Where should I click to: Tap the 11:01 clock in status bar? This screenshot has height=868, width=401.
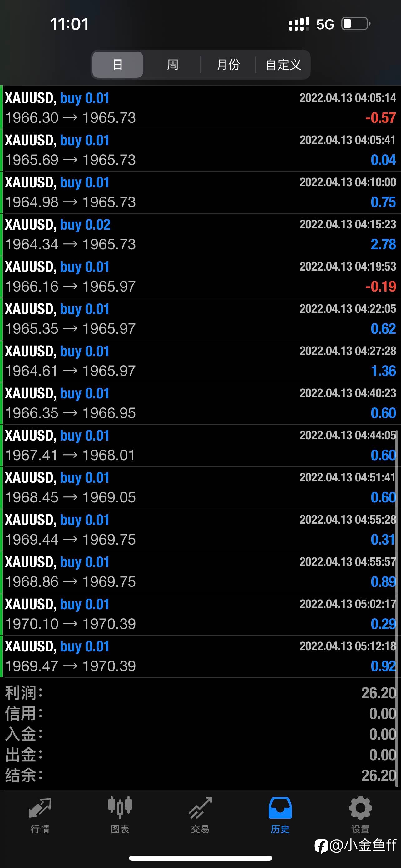(69, 24)
